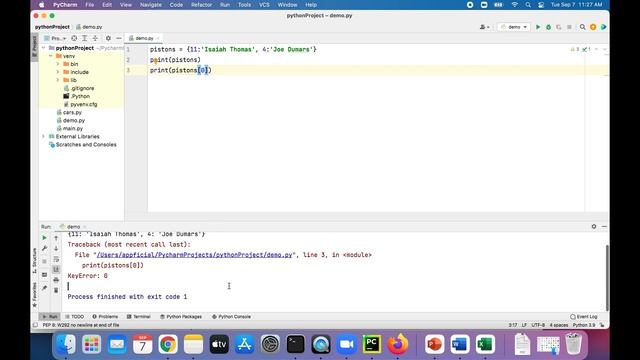Click LF line separator in status bar
Viewport: 640px width, 360px height.
pos(524,325)
